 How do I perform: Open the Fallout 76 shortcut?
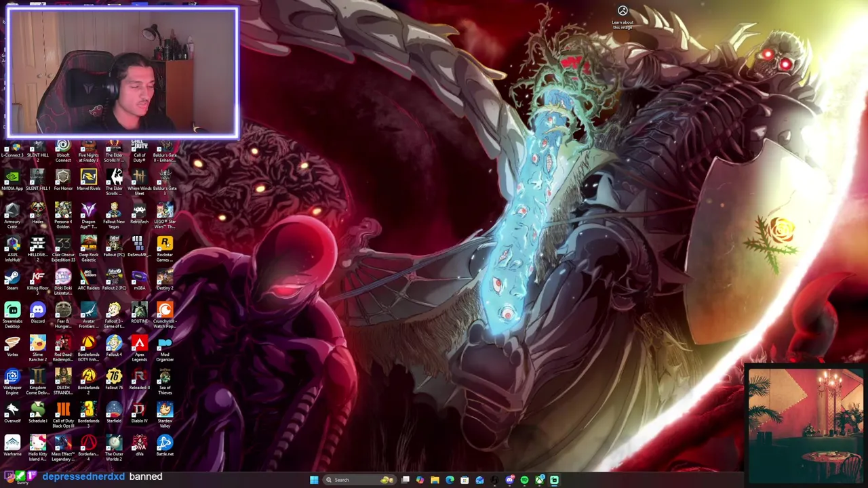[114, 380]
